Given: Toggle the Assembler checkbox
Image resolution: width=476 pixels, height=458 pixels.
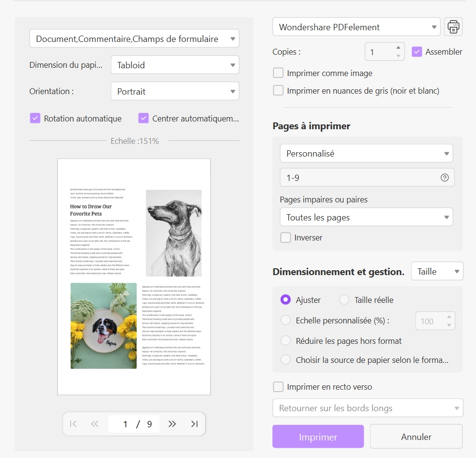Looking at the screenshot, I should pos(417,52).
